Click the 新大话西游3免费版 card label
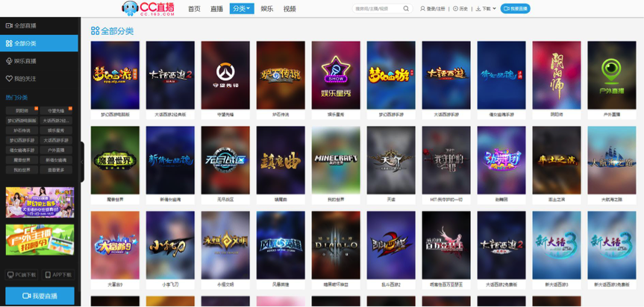644x307 pixels. pyautogui.click(x=612, y=285)
